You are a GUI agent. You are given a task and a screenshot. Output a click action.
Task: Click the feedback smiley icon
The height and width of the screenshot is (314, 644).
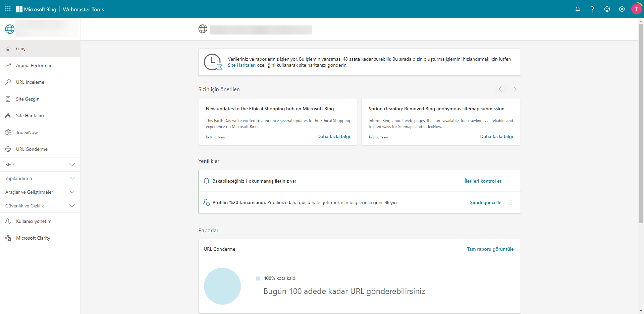pos(607,9)
